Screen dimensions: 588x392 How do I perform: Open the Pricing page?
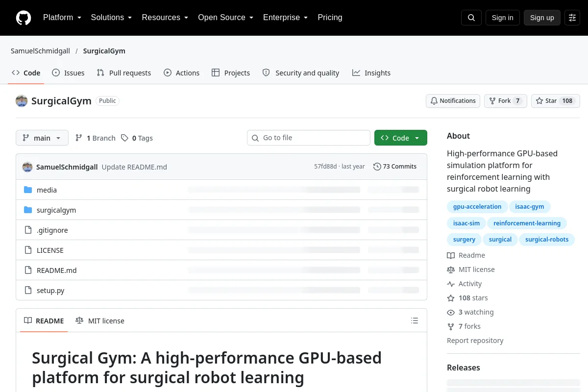330,18
